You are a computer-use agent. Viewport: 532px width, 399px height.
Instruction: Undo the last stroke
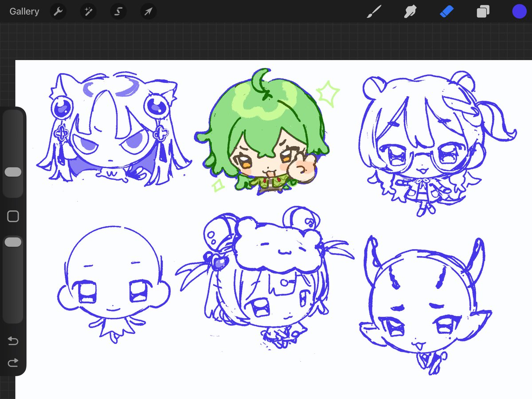pos(13,341)
